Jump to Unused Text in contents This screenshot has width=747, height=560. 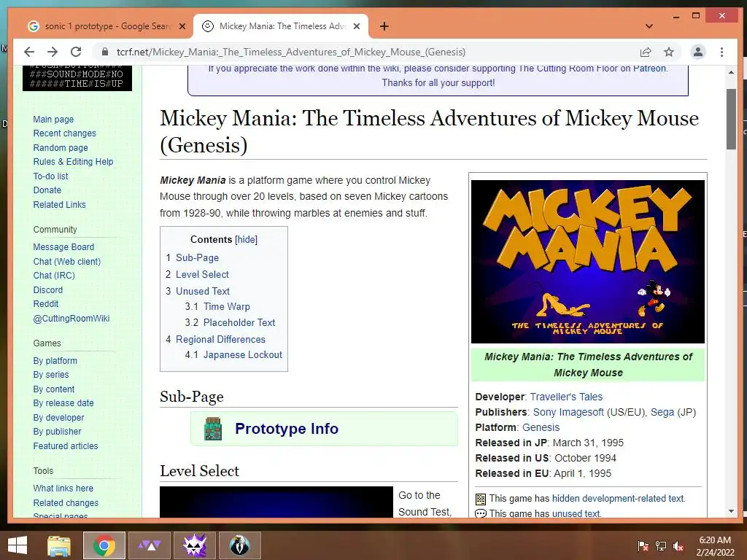(x=203, y=291)
